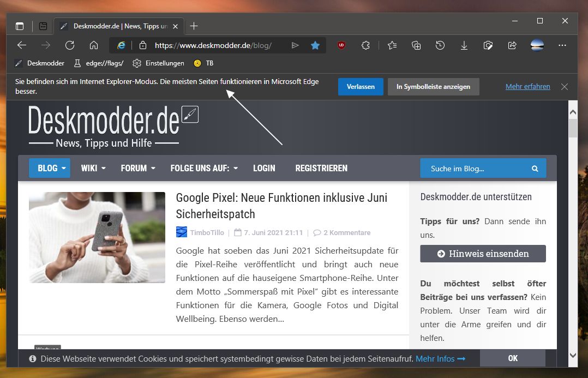Close the Deskmodder.de tab
The image size is (588, 378).
(175, 26)
